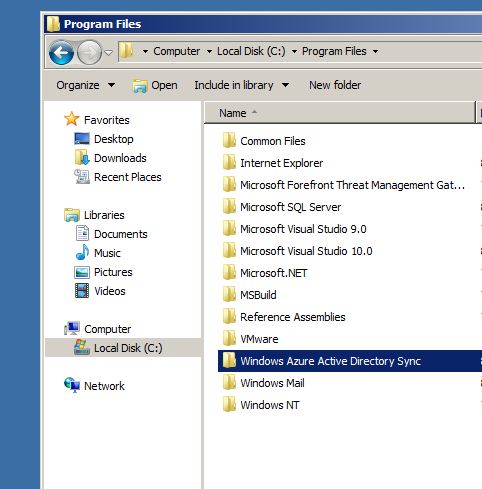Click the Open toolbar button
This screenshot has height=489, width=482.
(155, 85)
